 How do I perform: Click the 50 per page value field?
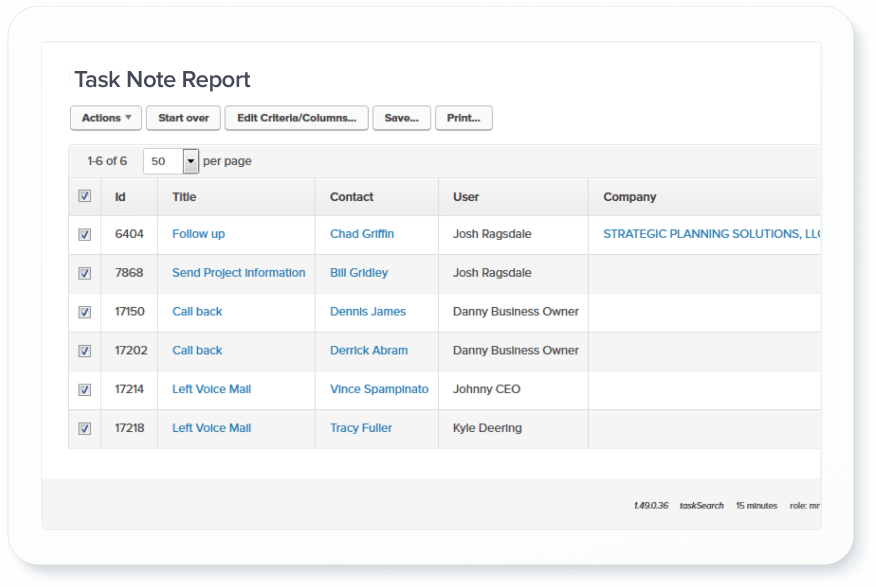pos(164,161)
